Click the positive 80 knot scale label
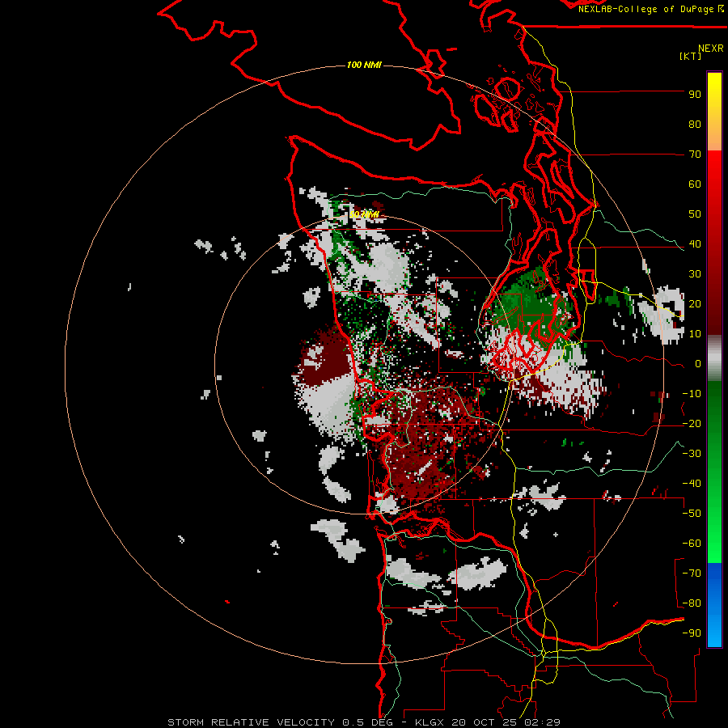 (x=695, y=124)
